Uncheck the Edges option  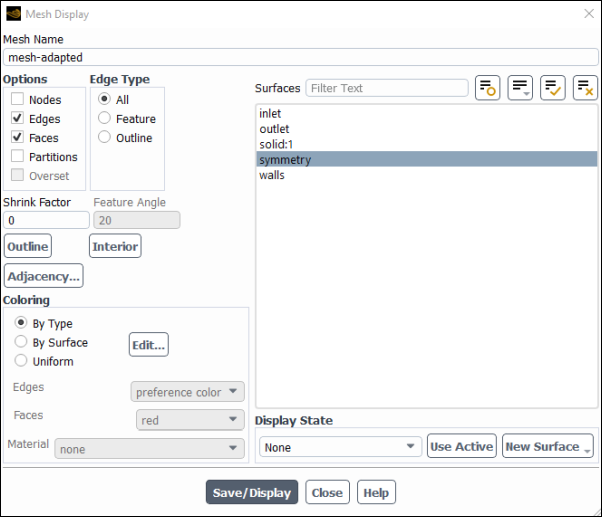[17, 118]
